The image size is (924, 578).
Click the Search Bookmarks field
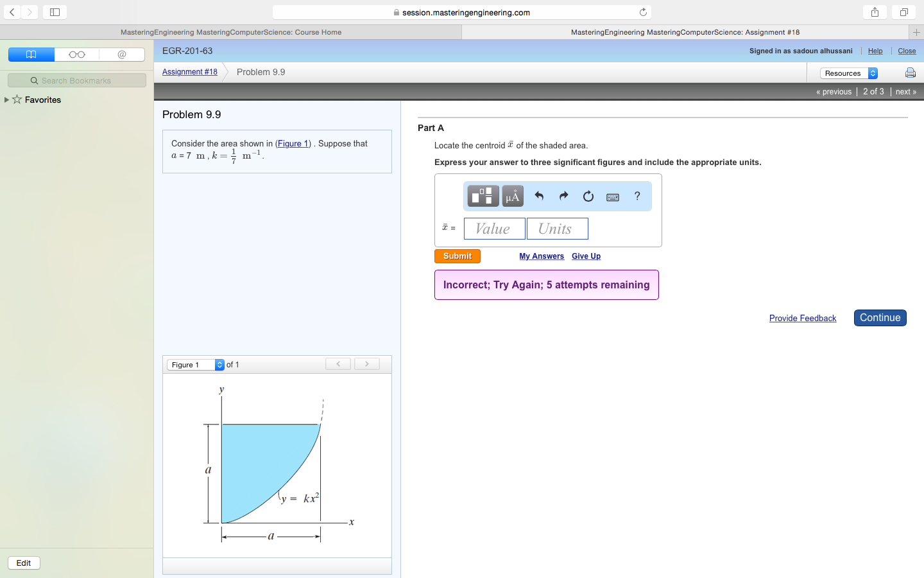click(77, 80)
